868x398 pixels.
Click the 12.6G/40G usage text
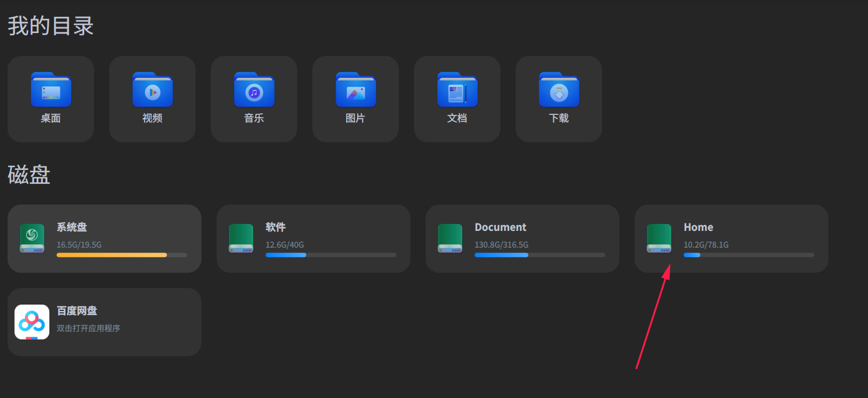284,245
